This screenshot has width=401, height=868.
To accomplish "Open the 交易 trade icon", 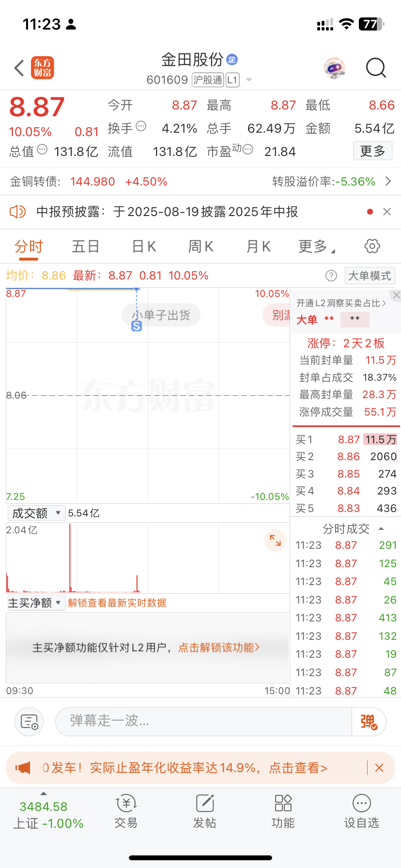I will 126,811.
